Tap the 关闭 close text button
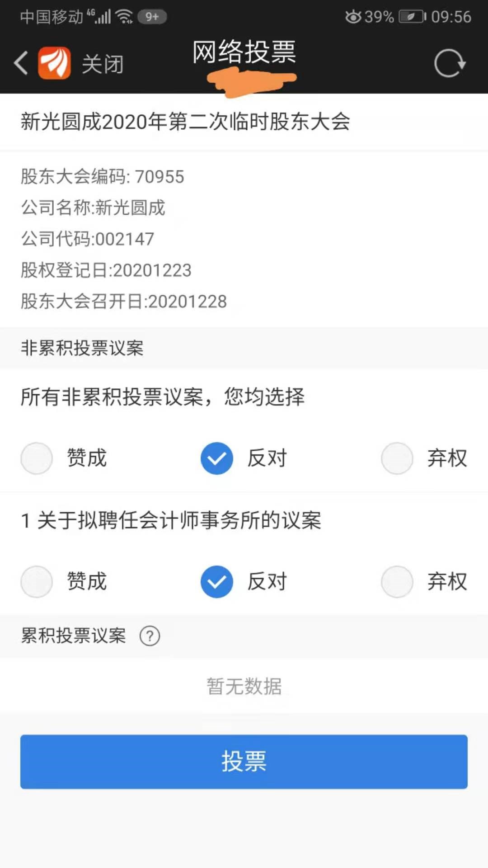The width and height of the screenshot is (488, 868). coord(103,64)
